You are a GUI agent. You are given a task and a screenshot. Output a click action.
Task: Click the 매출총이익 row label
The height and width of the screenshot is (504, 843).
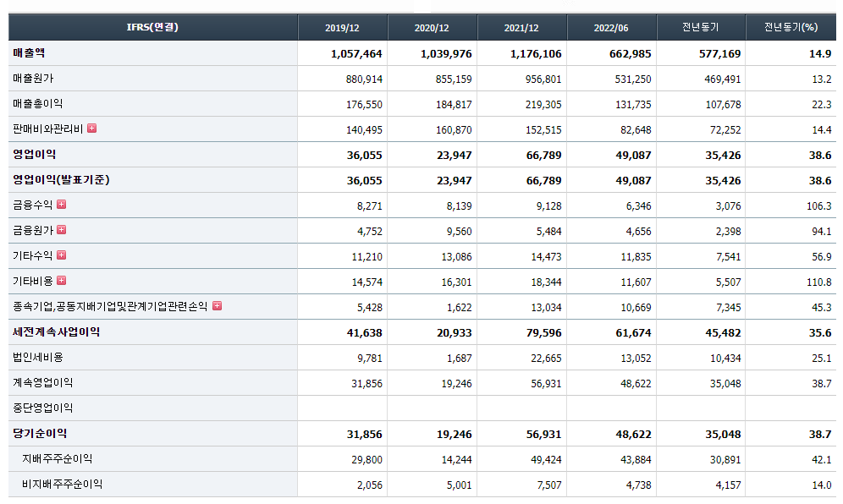click(x=37, y=104)
